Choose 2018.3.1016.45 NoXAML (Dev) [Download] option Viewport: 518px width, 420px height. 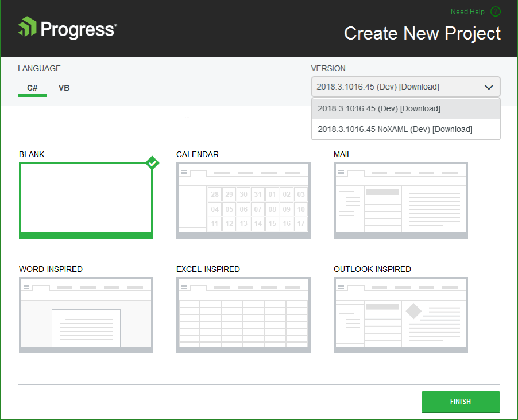pyautogui.click(x=405, y=129)
